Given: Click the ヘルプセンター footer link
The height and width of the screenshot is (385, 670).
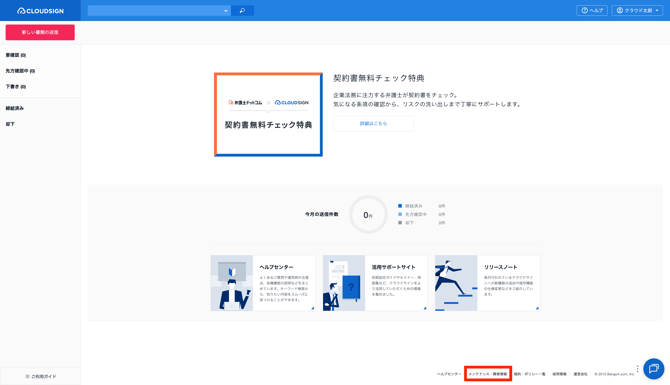Looking at the screenshot, I should click(449, 374).
